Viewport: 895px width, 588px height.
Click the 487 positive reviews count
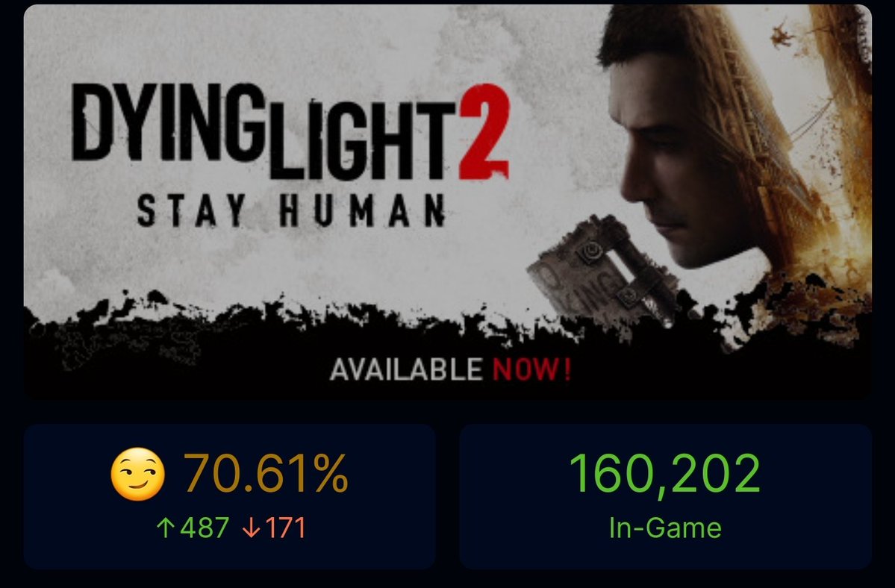pyautogui.click(x=205, y=528)
